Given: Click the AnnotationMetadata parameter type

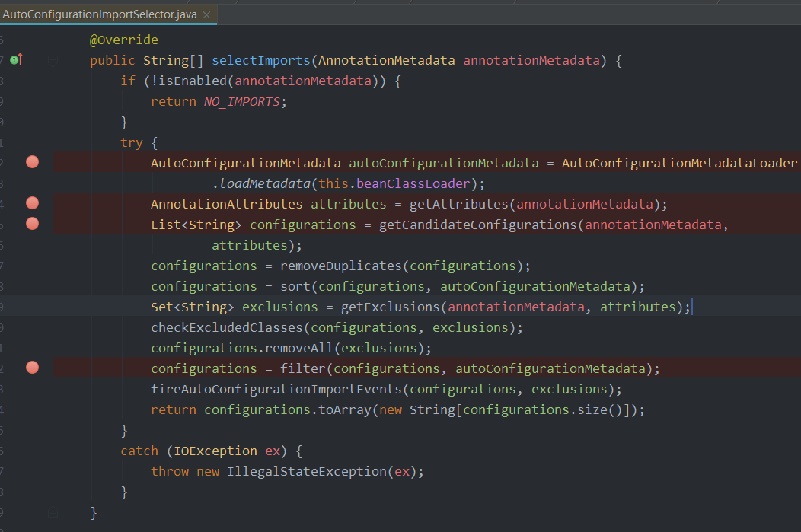Looking at the screenshot, I should pos(386,60).
